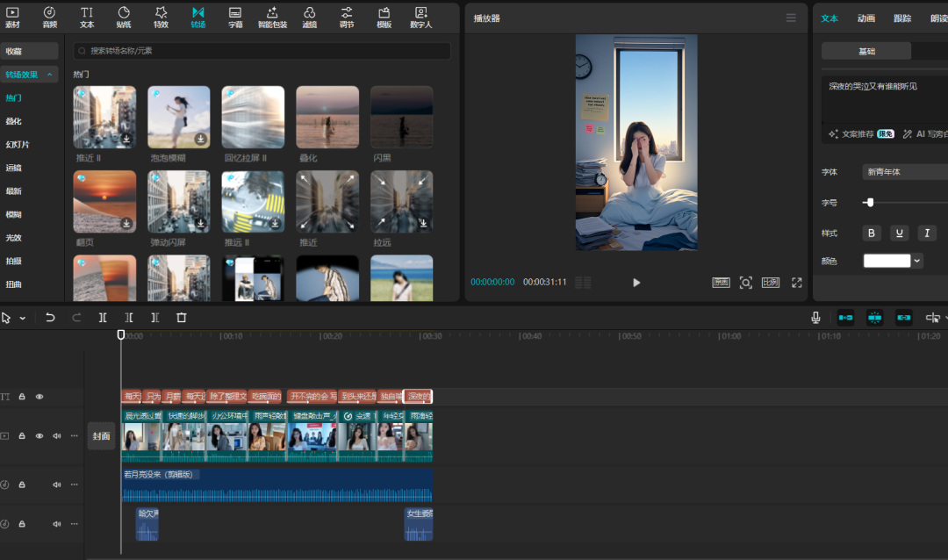Viewport: 948px width, 560px height.
Task: Open the 特效 (effects) panel
Action: [161, 17]
